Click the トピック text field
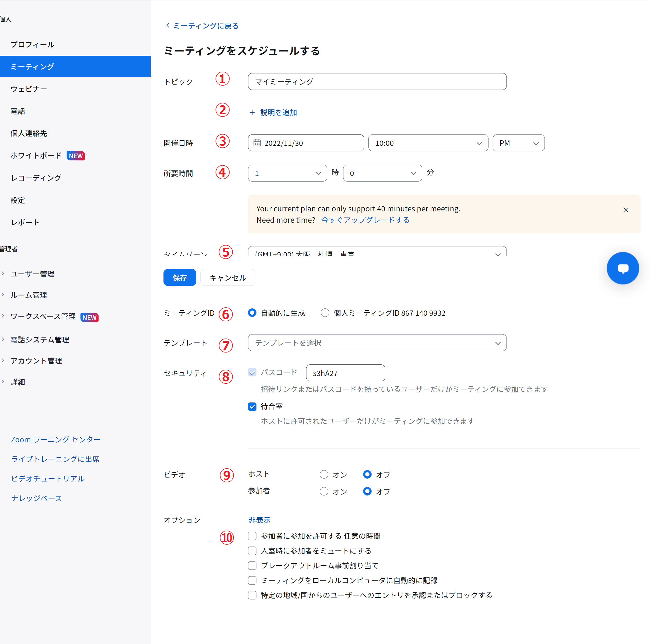The image size is (651, 644). click(377, 82)
